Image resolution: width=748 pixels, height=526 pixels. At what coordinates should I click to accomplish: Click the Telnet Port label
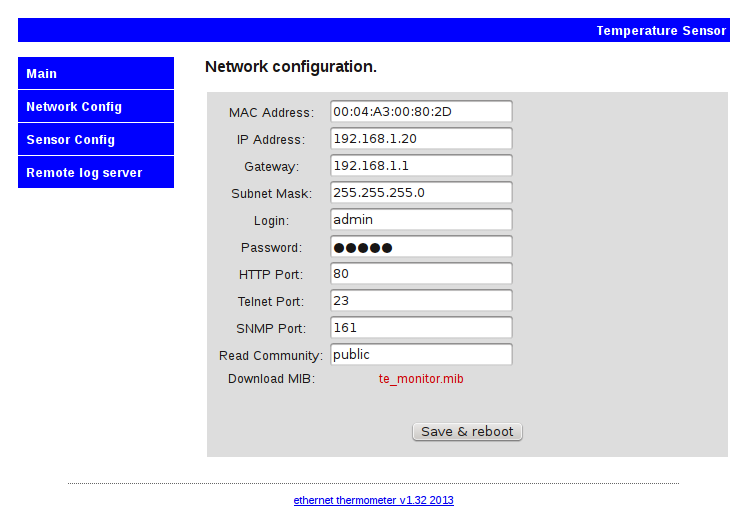click(x=270, y=302)
